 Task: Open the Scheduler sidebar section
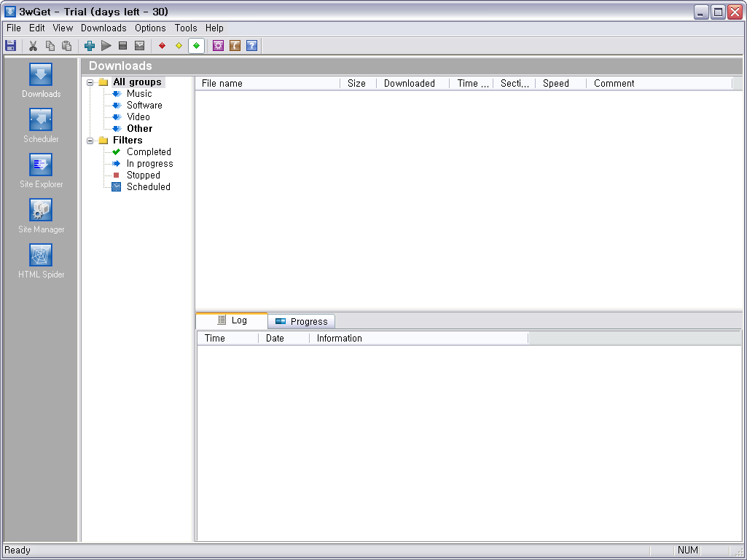(41, 126)
